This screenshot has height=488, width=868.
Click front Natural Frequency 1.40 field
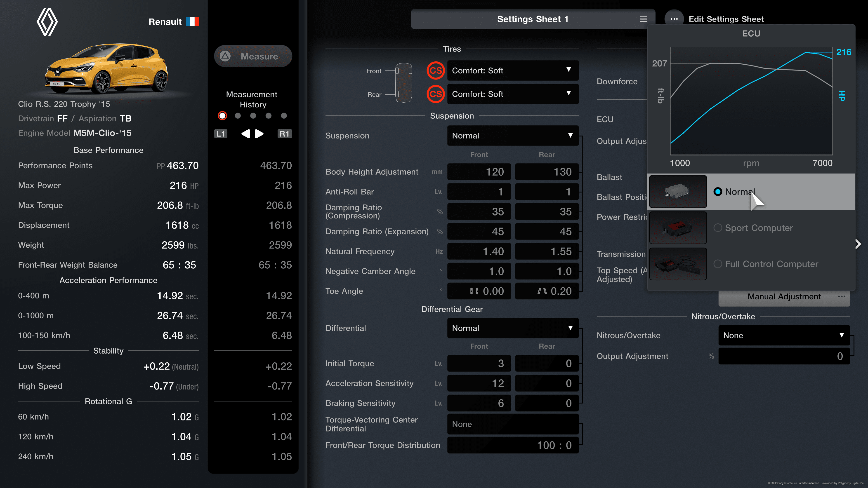(479, 251)
